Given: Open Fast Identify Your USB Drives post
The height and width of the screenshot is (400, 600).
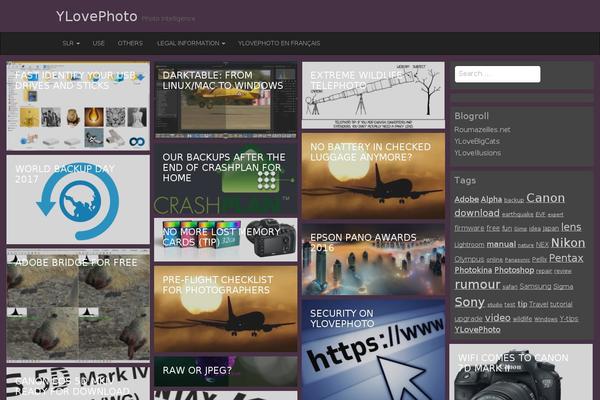Looking at the screenshot, I should click(78, 106).
